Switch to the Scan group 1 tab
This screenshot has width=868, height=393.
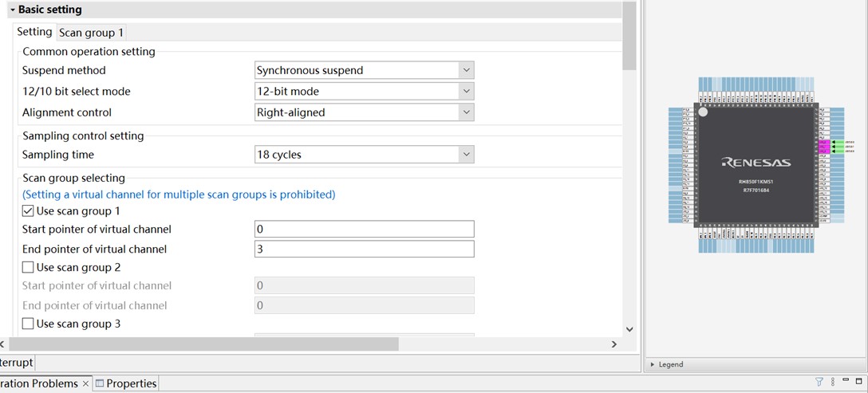tap(91, 33)
